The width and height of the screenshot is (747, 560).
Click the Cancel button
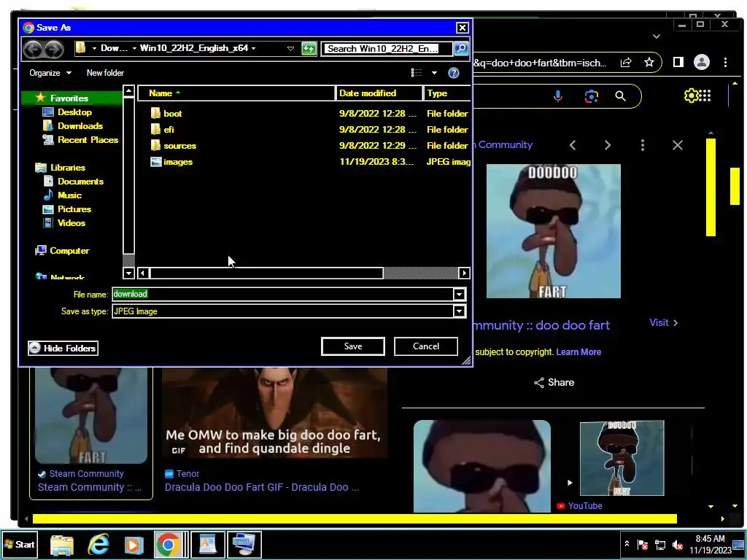click(426, 346)
